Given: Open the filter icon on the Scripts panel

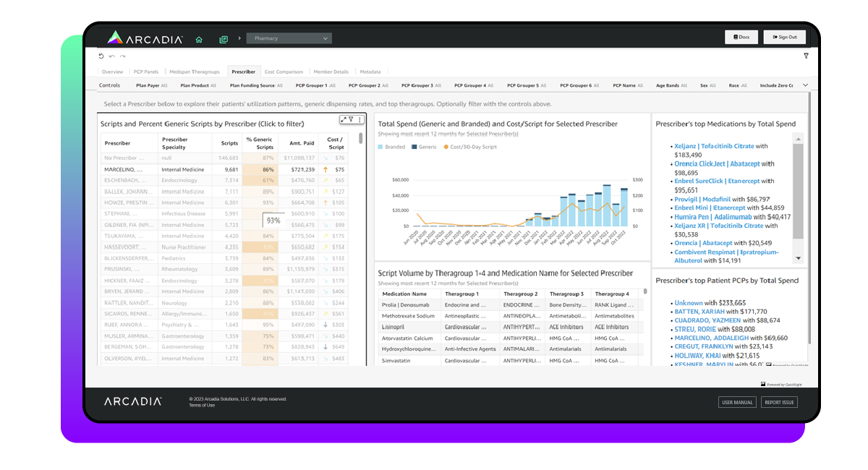Looking at the screenshot, I should [351, 119].
